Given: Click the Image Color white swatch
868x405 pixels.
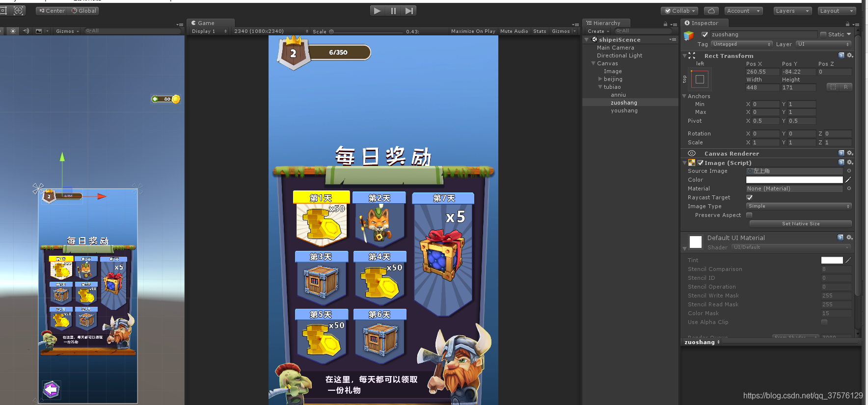Looking at the screenshot, I should (794, 180).
